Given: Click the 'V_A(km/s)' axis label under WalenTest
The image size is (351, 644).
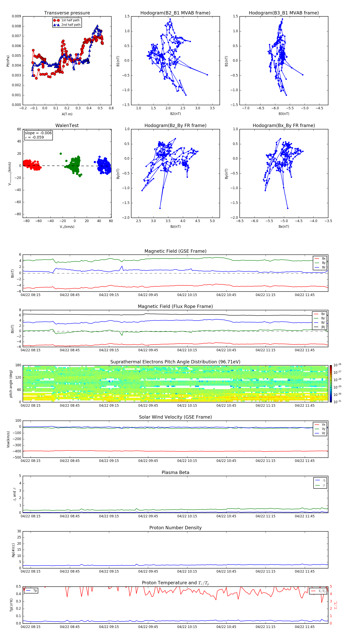Looking at the screenshot, I should pos(67,227).
